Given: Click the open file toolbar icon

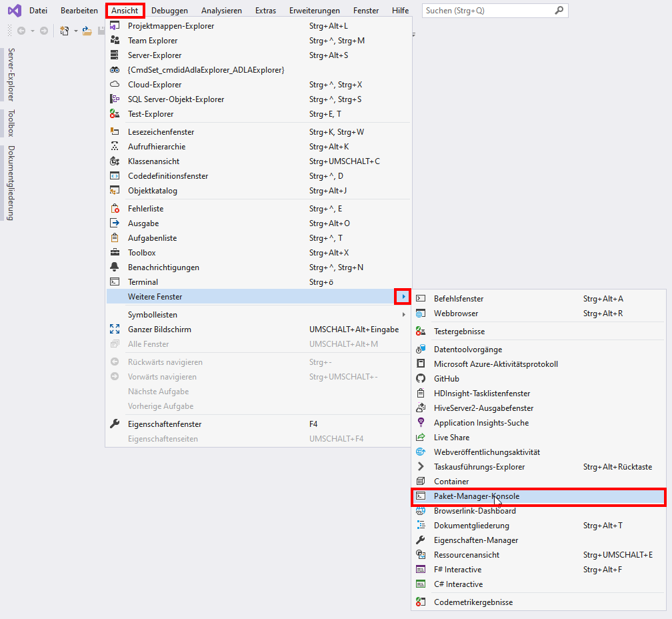Looking at the screenshot, I should click(x=87, y=31).
